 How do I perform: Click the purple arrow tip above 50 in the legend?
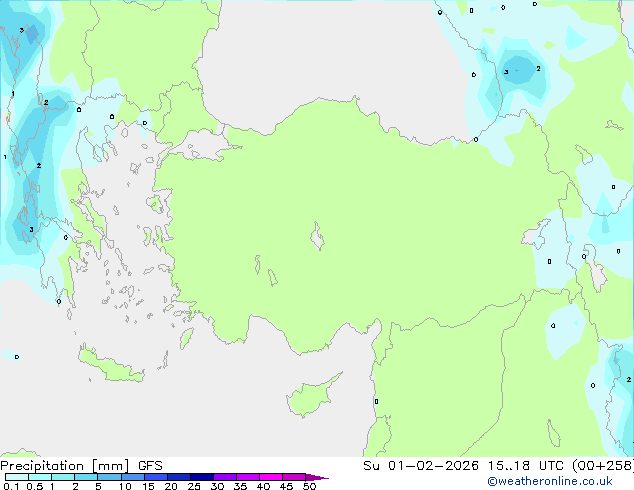pyautogui.click(x=317, y=477)
